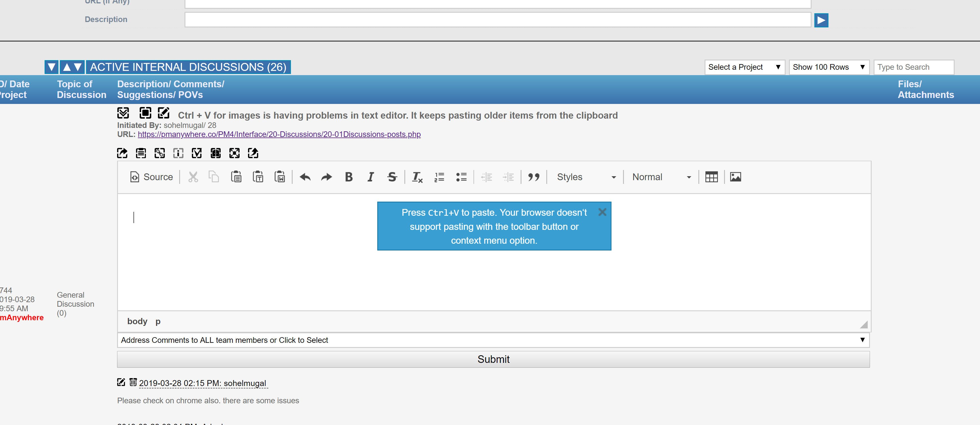Click the double-chevron check icon beside topic
Image resolution: width=980 pixels, height=425 pixels.
(123, 113)
